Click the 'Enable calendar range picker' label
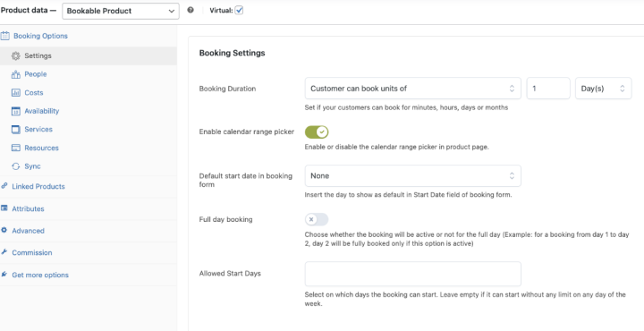 [x=247, y=132]
